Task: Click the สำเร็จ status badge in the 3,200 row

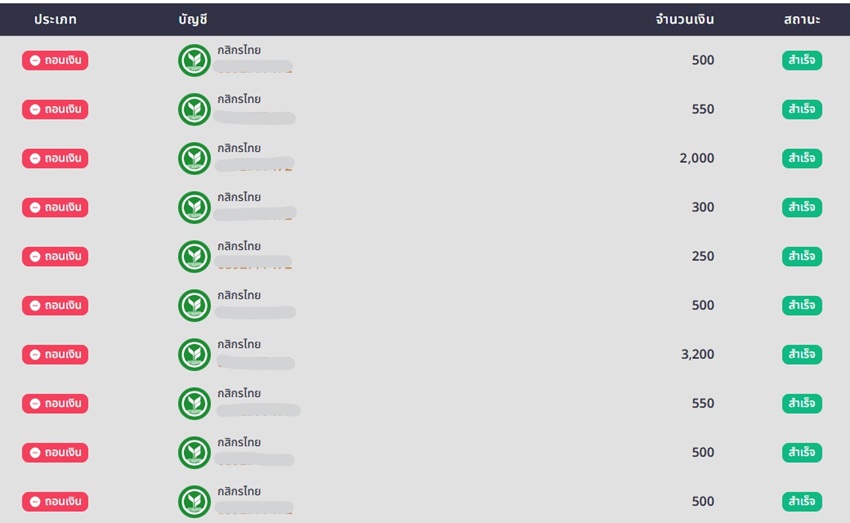Action: (802, 355)
